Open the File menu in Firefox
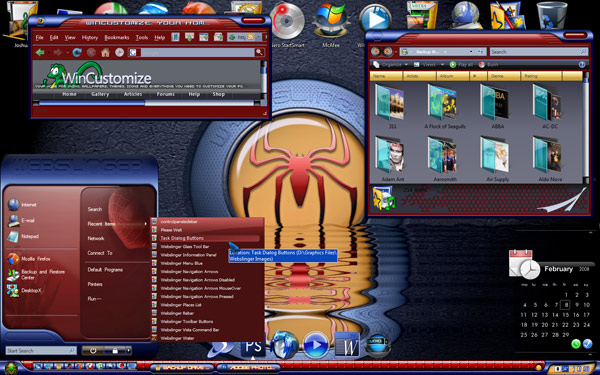 39,38
